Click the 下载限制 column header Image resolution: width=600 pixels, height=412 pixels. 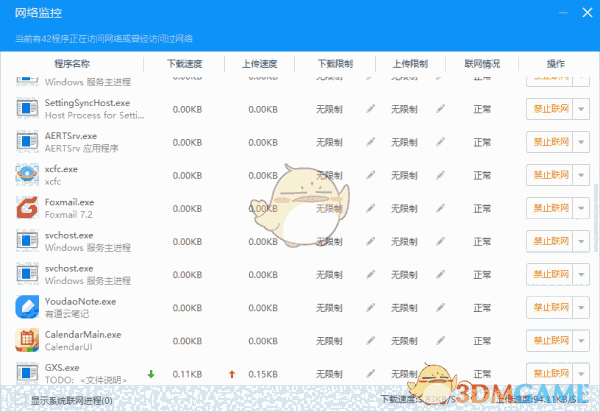coord(335,64)
